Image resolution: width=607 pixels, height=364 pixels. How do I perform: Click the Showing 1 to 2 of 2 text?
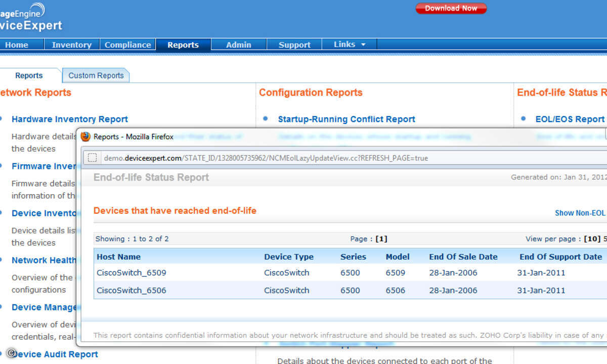132,239
